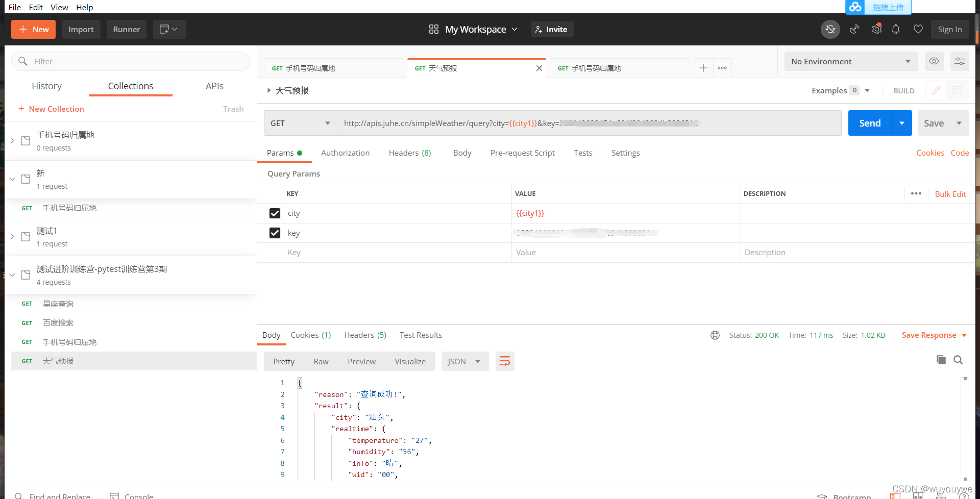Switch to the APIs tab
This screenshot has width=980, height=499.
coord(214,86)
